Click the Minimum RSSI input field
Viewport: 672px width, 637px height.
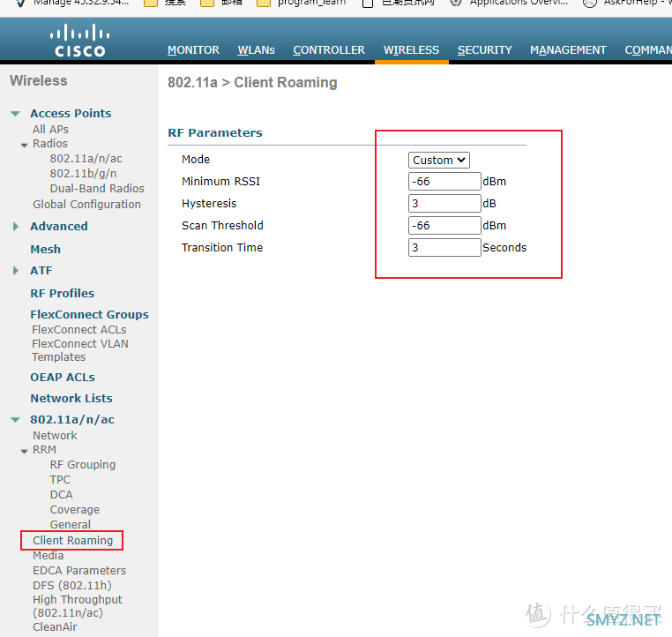coord(444,182)
